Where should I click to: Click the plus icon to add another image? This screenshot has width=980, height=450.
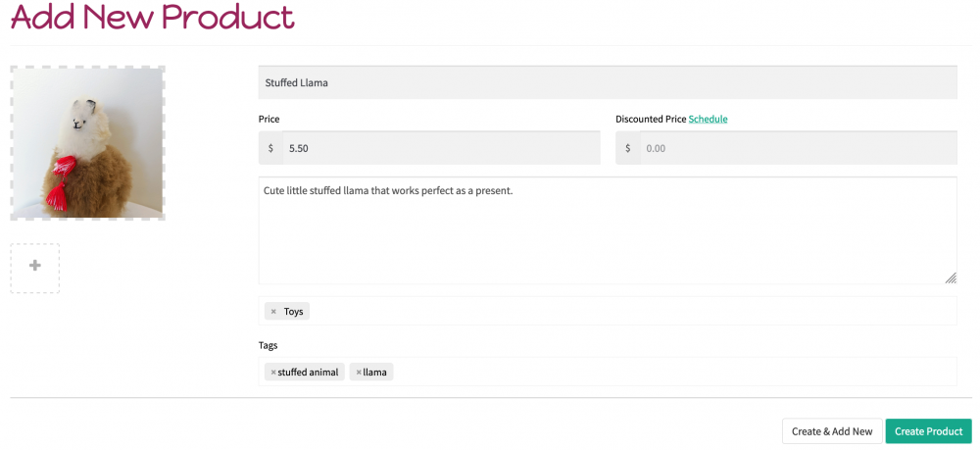click(35, 267)
